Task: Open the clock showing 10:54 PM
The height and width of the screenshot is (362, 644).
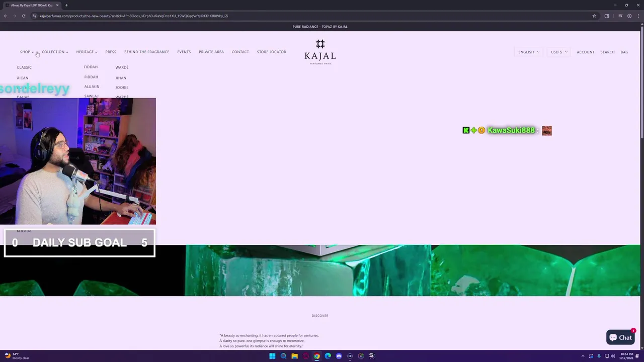Action: point(626,356)
